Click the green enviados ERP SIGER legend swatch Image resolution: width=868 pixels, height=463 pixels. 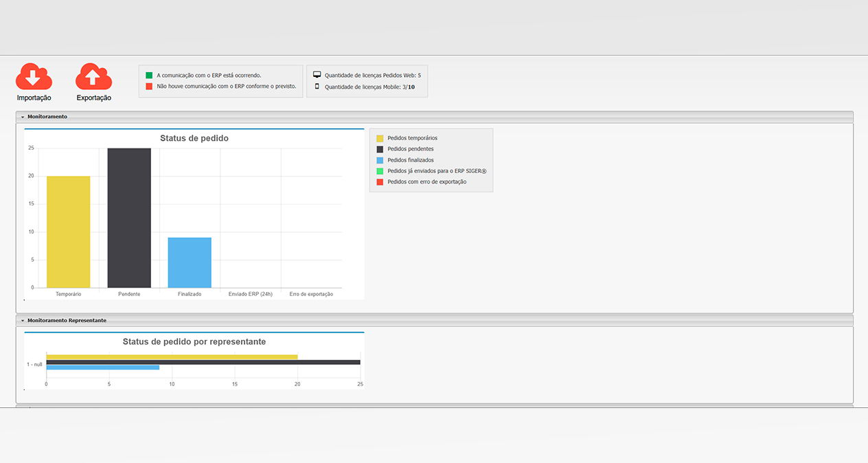pyautogui.click(x=380, y=171)
